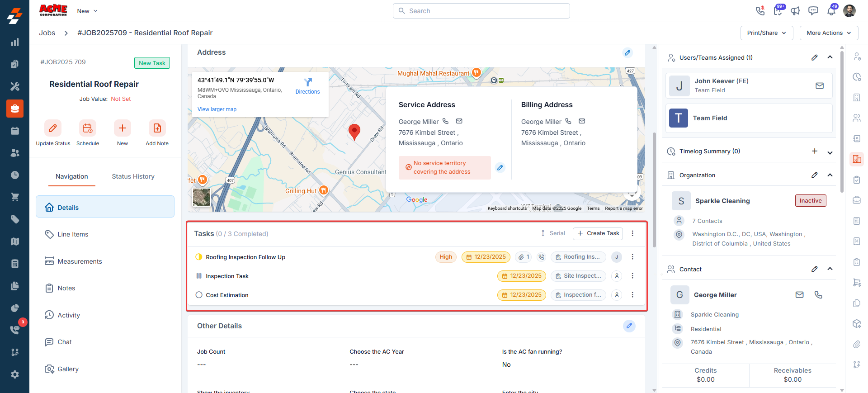868x393 pixels.
Task: Collapse Users/Teams Assigned section
Action: point(830,57)
